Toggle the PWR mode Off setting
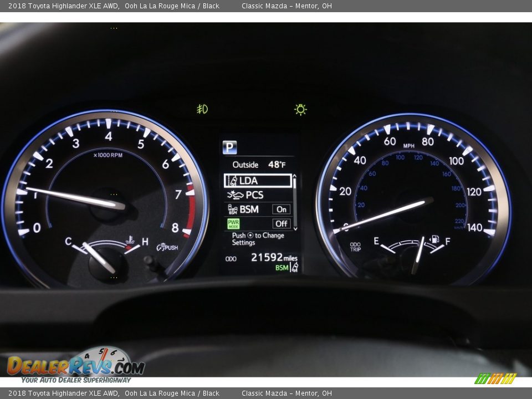 282,223
